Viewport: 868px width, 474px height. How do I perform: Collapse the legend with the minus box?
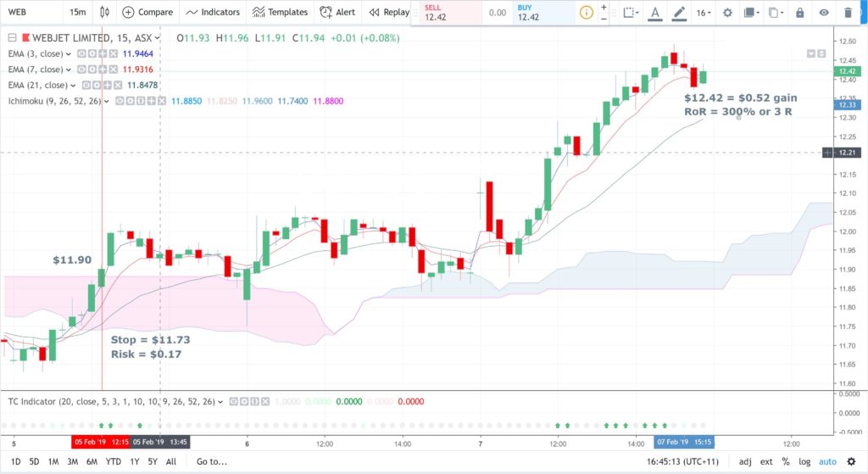(x=12, y=37)
